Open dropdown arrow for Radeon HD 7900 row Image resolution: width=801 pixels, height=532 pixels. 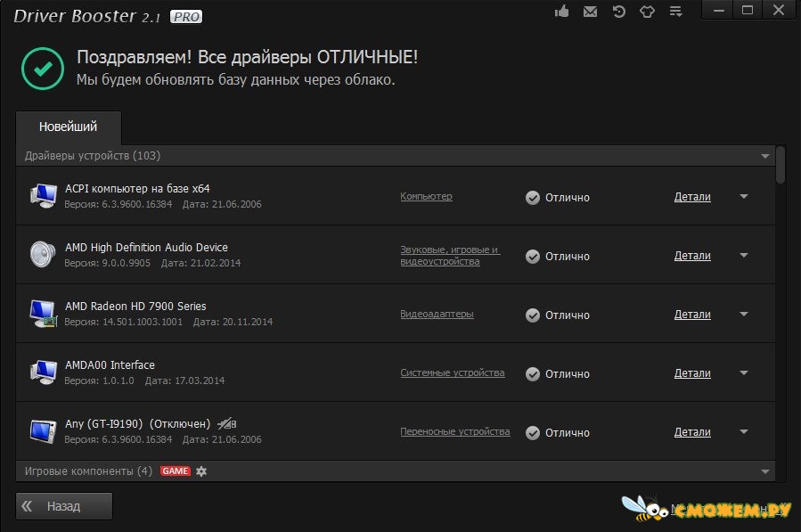click(x=744, y=314)
